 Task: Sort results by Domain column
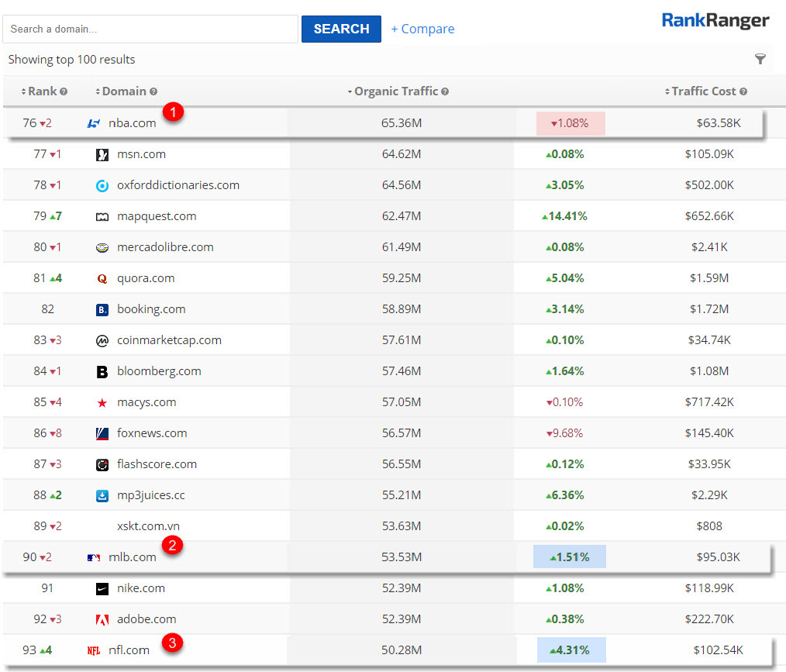tap(124, 91)
